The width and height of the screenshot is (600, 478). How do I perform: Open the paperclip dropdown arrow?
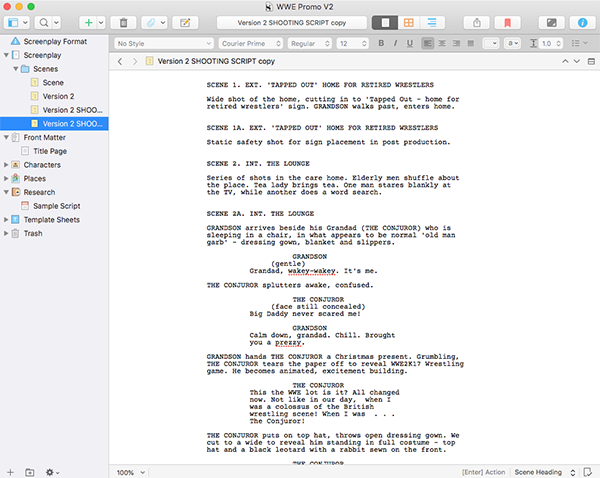(163, 23)
